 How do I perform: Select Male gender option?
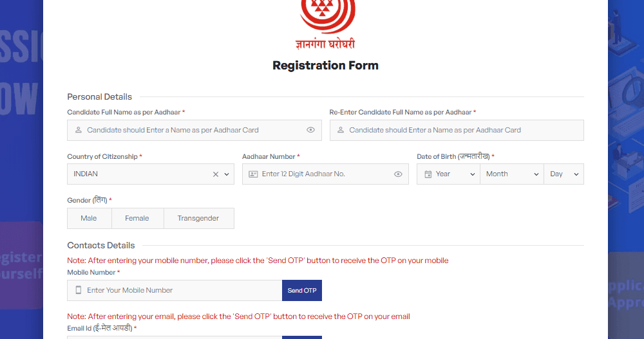pyautogui.click(x=89, y=218)
